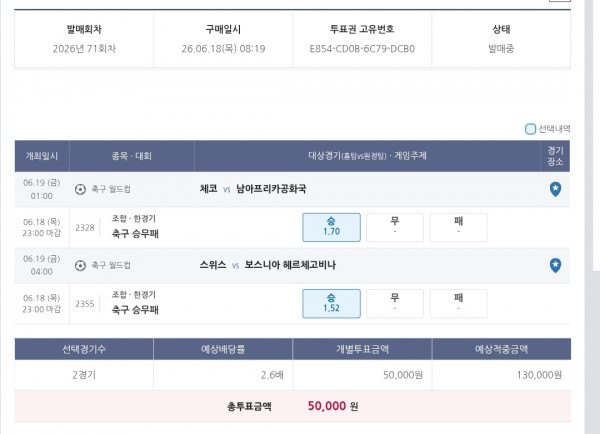Click the 종목 · 대회 column header
The width and height of the screenshot is (600, 434).
[x=132, y=156]
